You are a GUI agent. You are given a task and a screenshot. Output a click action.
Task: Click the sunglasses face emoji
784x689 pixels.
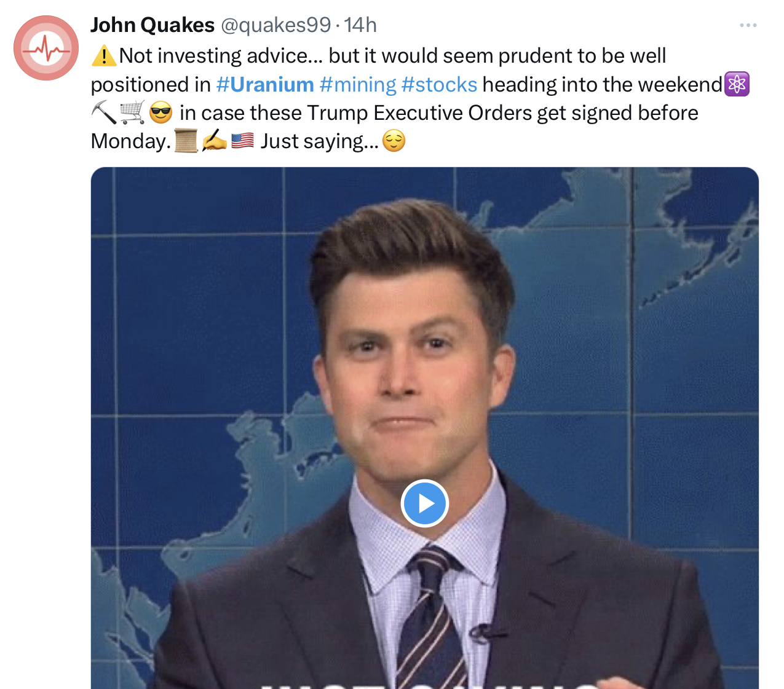(160, 113)
